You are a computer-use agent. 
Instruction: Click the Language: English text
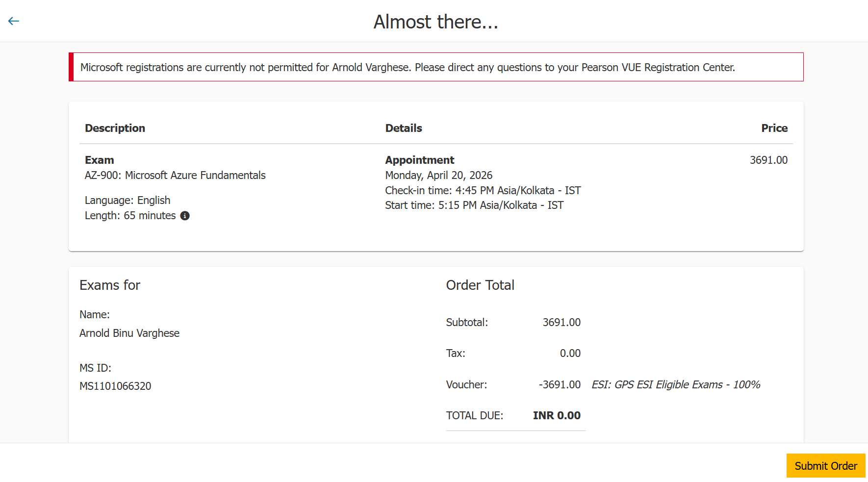click(x=128, y=201)
